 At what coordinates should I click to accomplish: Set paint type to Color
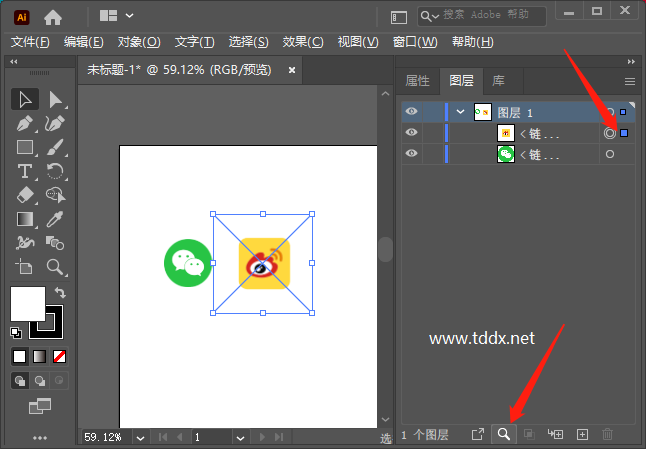tap(19, 356)
